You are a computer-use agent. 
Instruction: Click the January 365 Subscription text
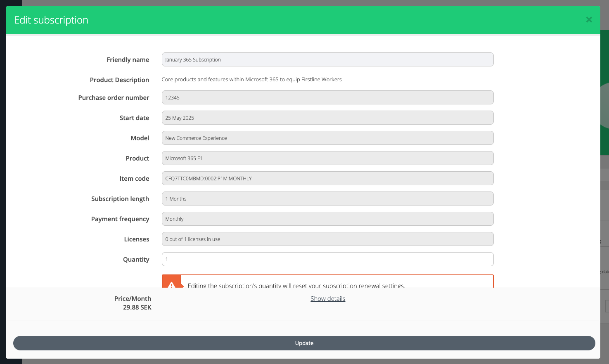tap(192, 59)
